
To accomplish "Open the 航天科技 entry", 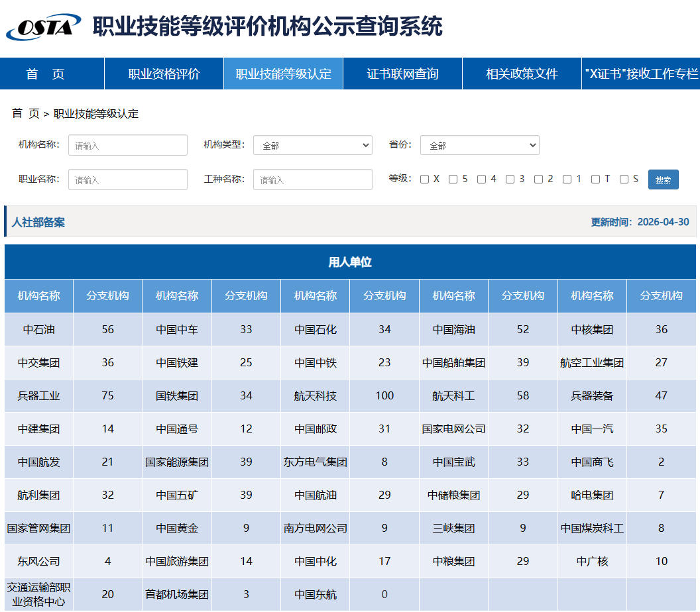I will tap(315, 395).
